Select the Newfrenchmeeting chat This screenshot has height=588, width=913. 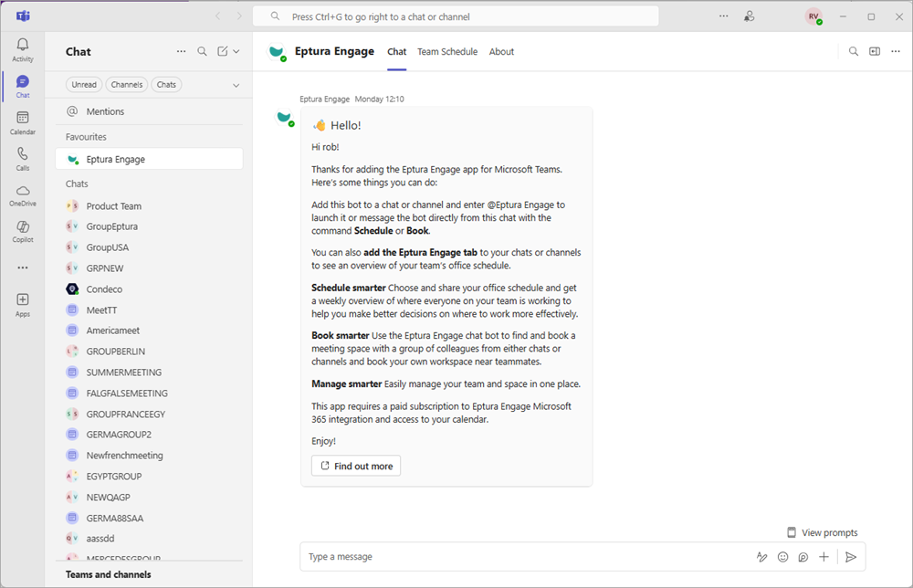(x=149, y=456)
